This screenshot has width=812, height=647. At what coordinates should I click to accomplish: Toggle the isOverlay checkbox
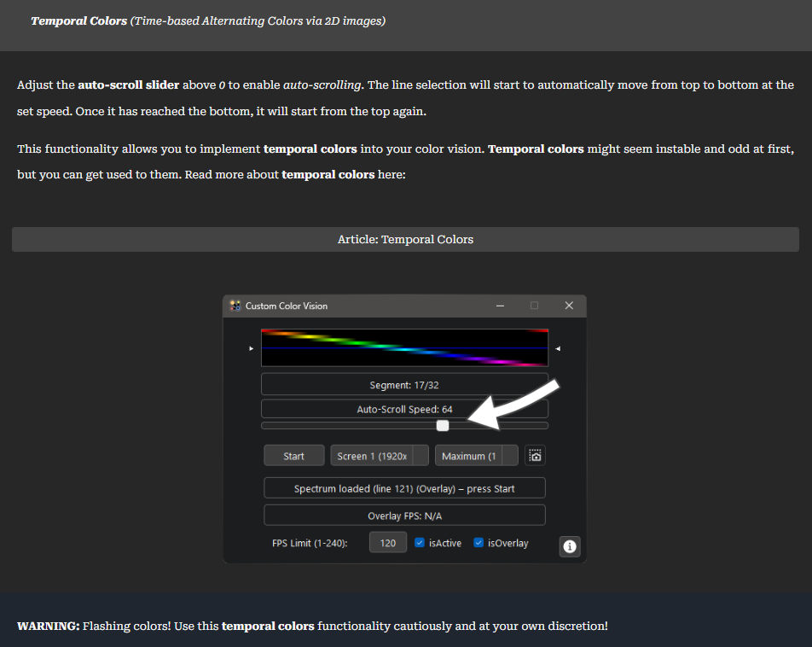pos(478,543)
